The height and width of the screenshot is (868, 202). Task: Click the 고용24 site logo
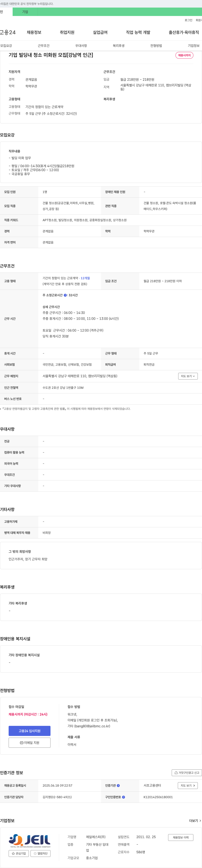8,32
